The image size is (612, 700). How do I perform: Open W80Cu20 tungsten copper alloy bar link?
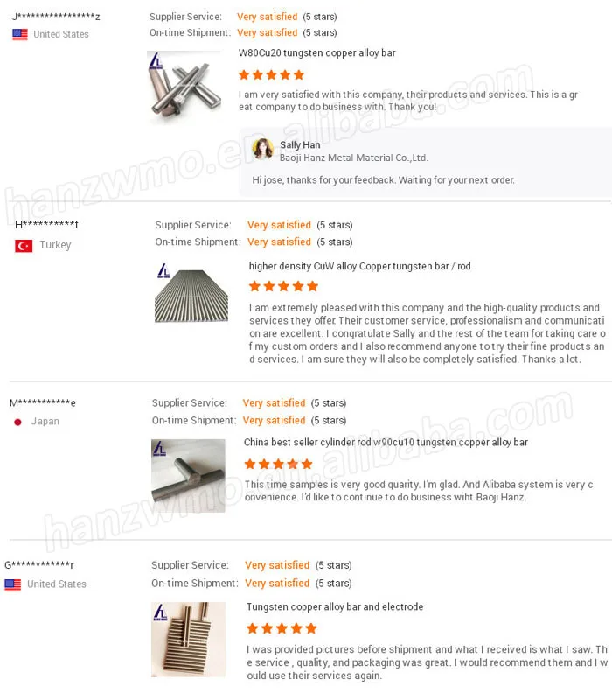coord(317,53)
